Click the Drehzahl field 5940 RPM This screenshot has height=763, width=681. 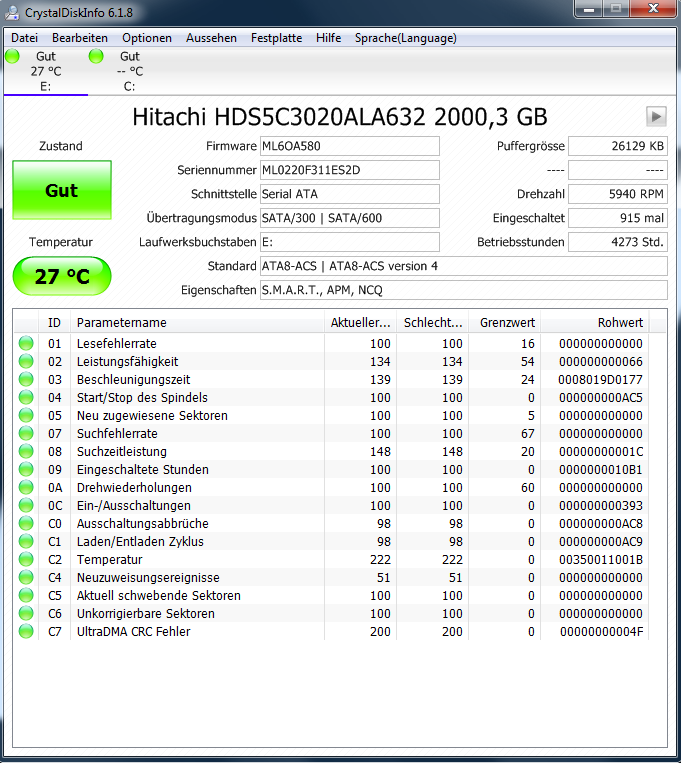[618, 194]
